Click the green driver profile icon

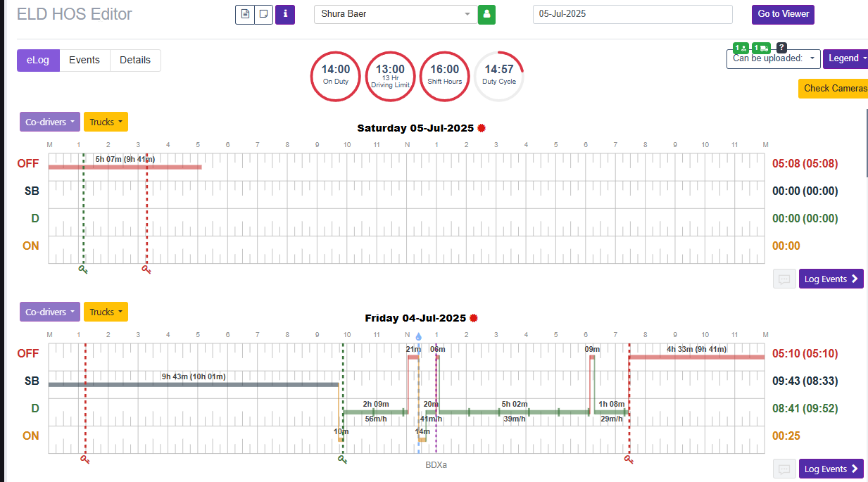click(x=486, y=14)
